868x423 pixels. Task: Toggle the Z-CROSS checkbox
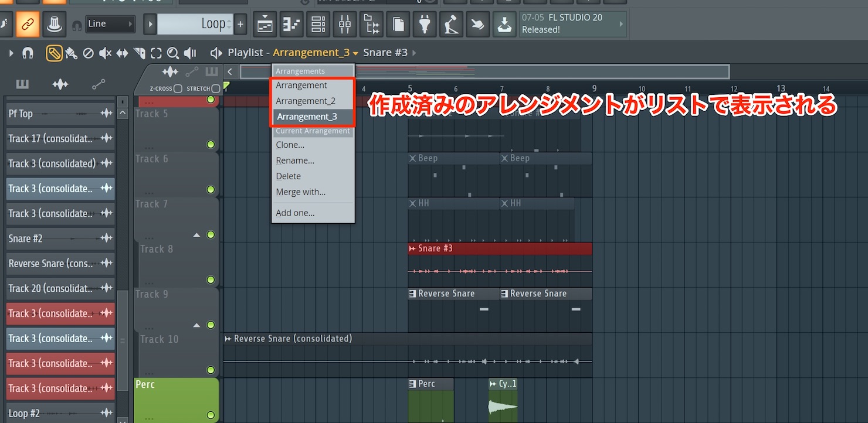(178, 88)
